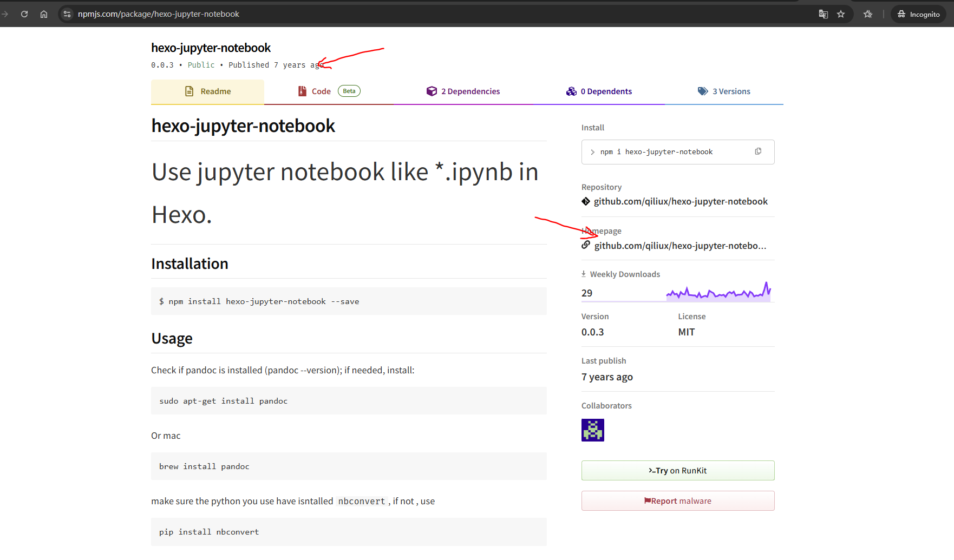Click the Try on RunKit button

click(x=678, y=471)
